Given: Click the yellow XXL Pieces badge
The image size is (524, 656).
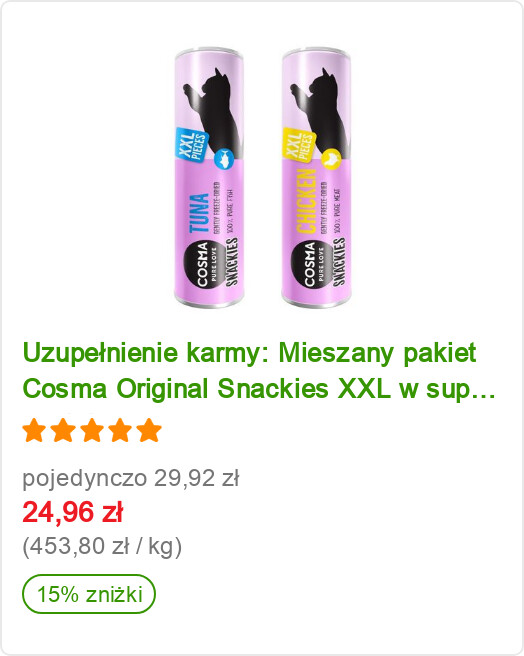Looking at the screenshot, I should tap(298, 146).
